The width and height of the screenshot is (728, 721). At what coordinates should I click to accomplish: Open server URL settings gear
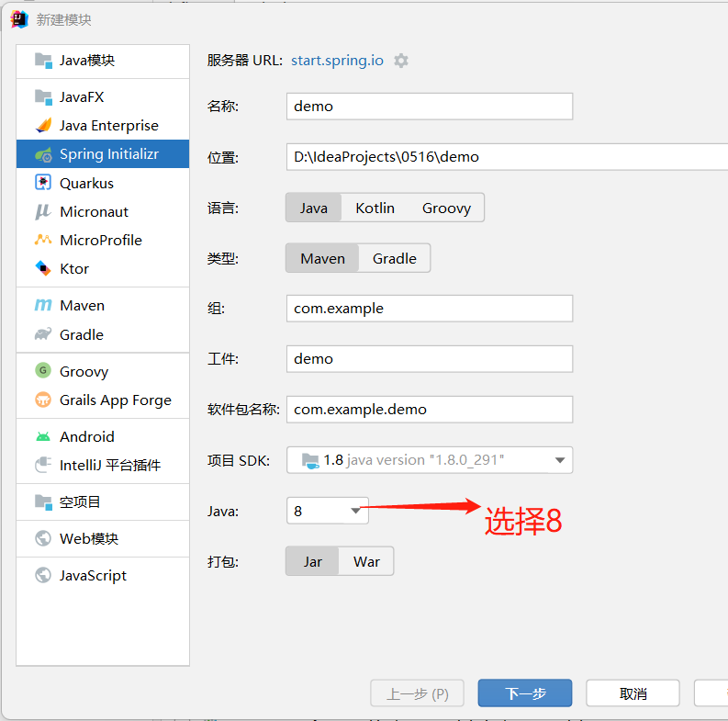click(x=400, y=61)
